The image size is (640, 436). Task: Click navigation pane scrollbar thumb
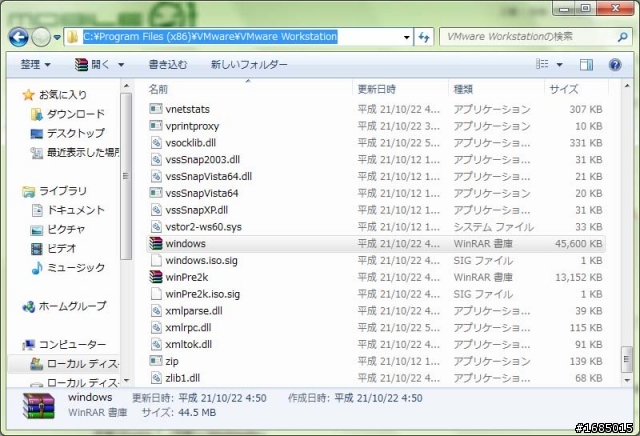click(x=126, y=176)
